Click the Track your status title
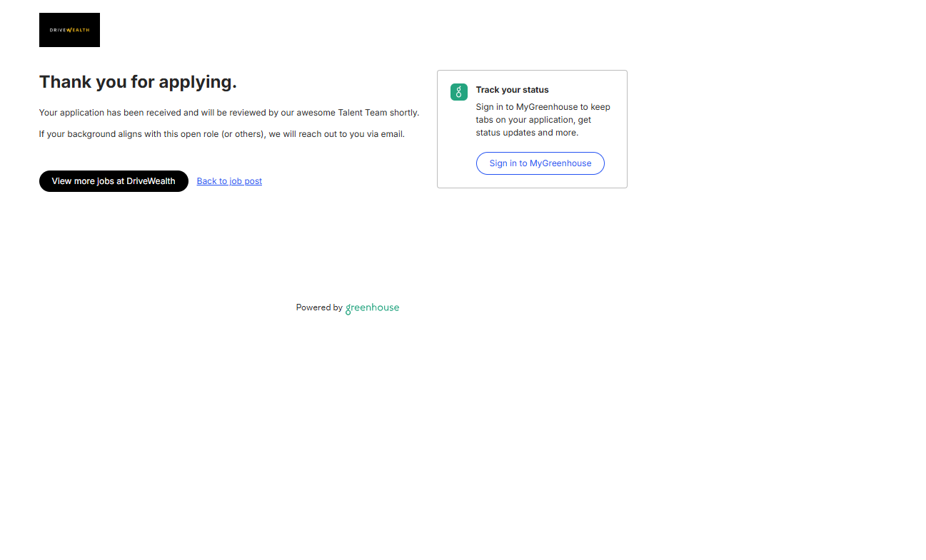Image resolution: width=926 pixels, height=560 pixels. [x=512, y=90]
